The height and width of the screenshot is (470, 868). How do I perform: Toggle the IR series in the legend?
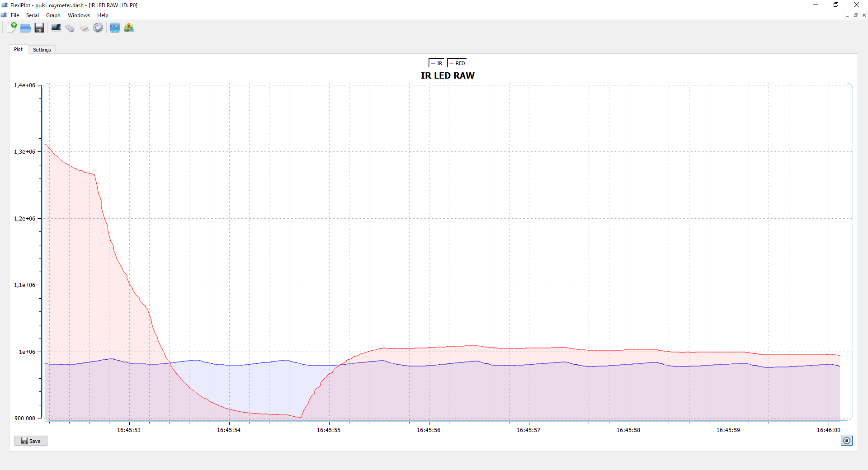coord(437,63)
